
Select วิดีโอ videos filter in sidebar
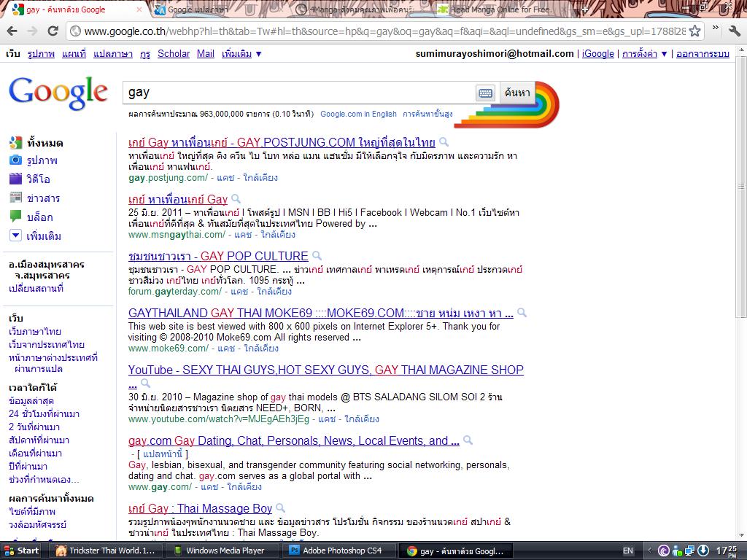pos(30,179)
